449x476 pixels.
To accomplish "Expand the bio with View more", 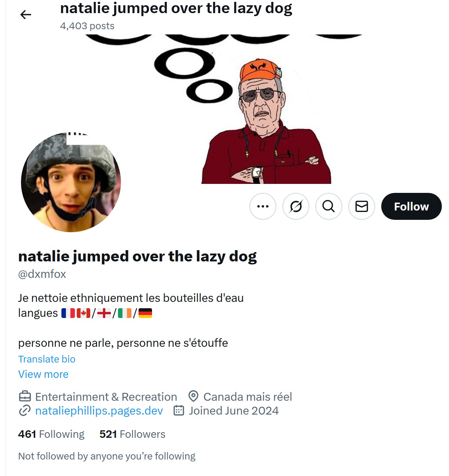I will [x=43, y=374].
